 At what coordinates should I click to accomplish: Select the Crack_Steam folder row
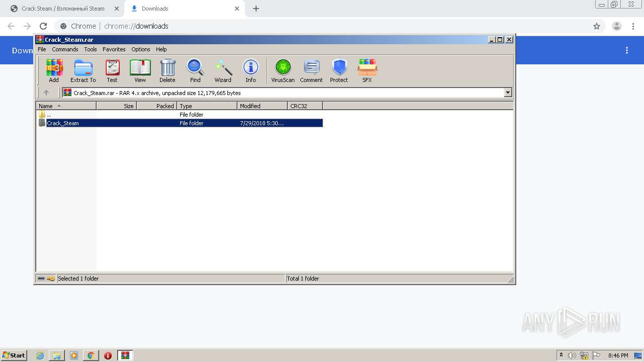click(180, 123)
